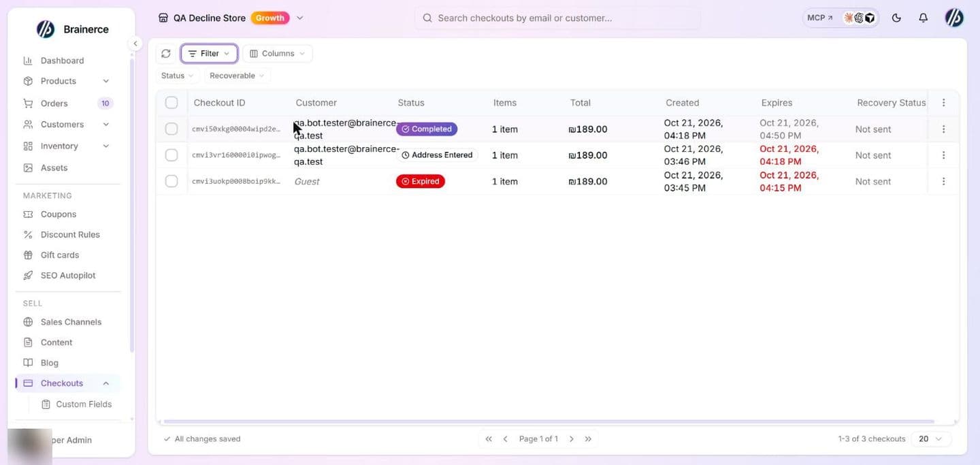Screen dimensions: 980x465
Task: Open row actions for Completed checkout
Action: click(943, 129)
